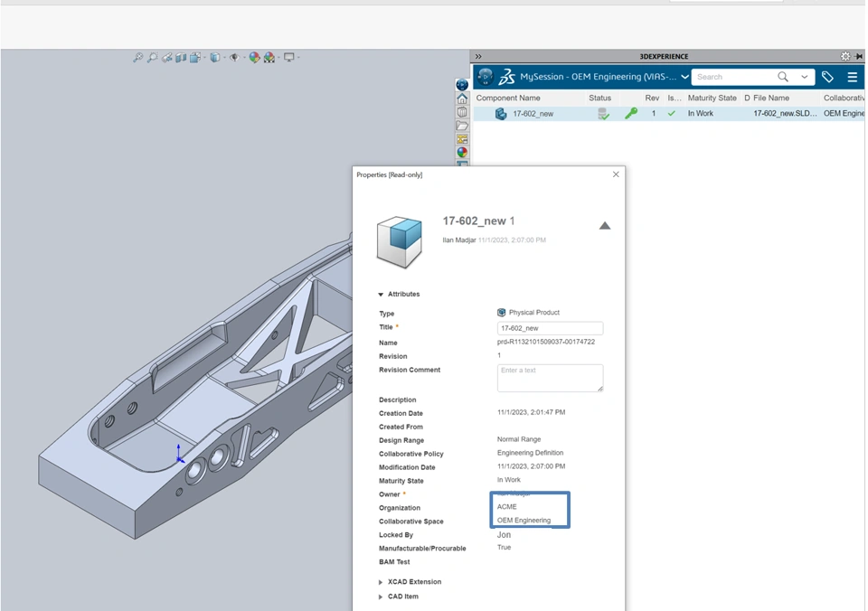Click the Hide/Show Items eye icon
The width and height of the screenshot is (868, 611).
[x=234, y=57]
